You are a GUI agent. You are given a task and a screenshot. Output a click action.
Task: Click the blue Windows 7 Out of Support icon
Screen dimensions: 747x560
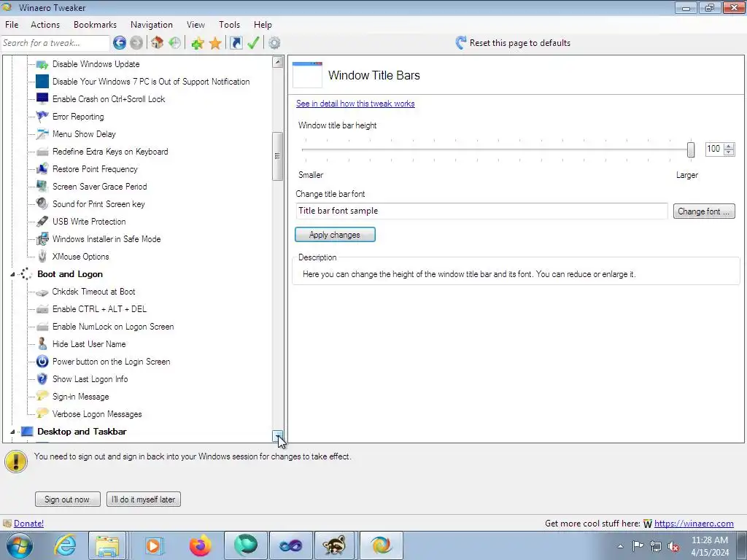point(42,82)
